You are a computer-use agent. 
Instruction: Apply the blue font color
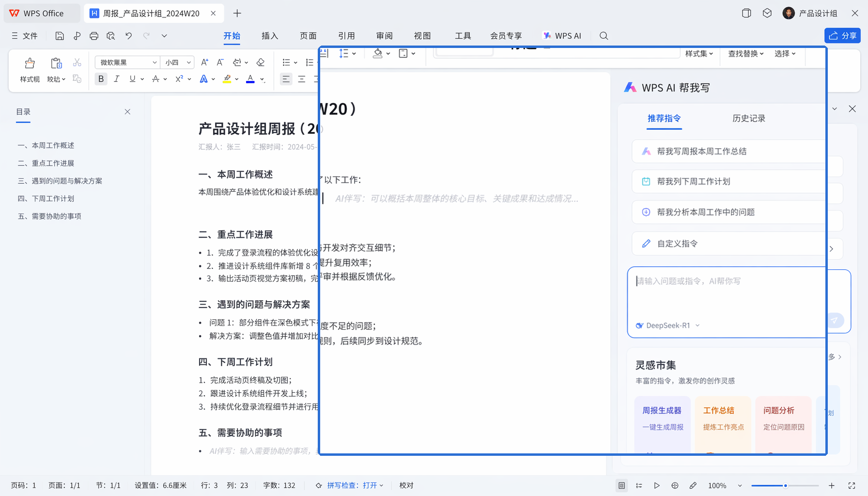point(250,79)
